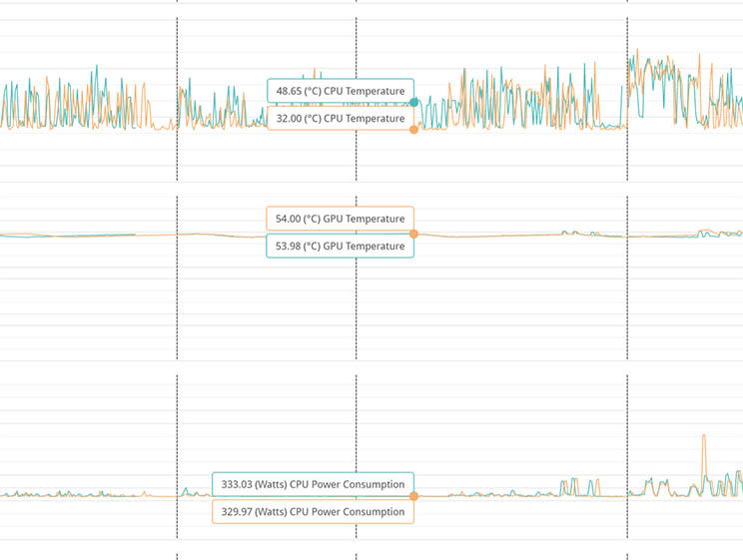The width and height of the screenshot is (743, 560).
Task: Select orange data point on CPU Power chart
Action: (413, 496)
